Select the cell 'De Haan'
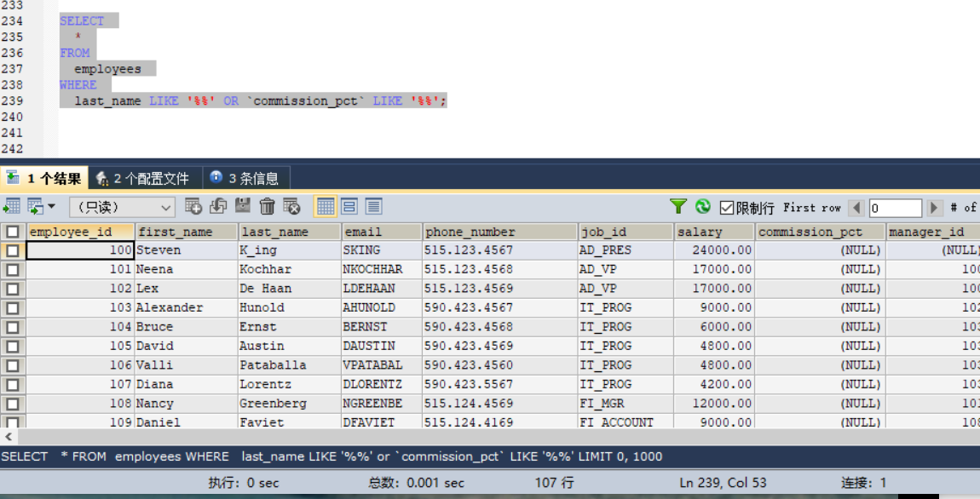Viewport: 980px width, 499px height. click(290, 290)
